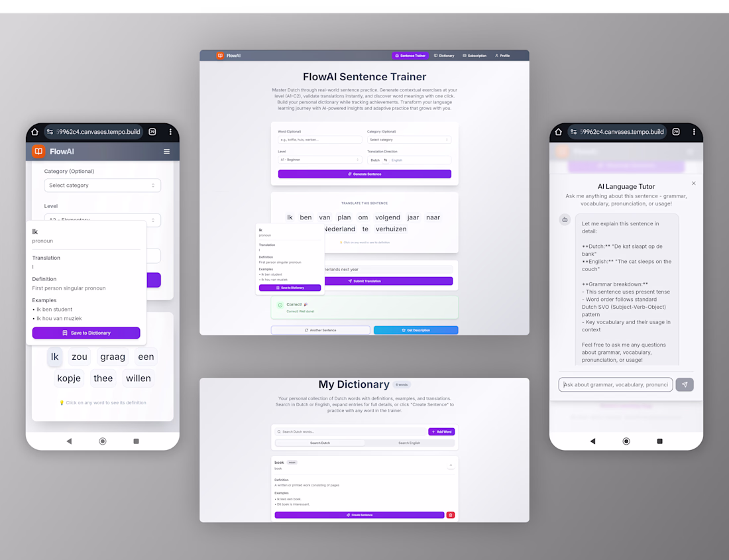Collapse the boek dictionary entry

click(451, 465)
